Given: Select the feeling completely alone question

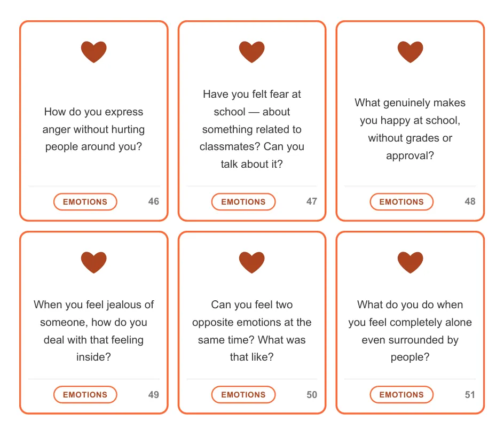Looking at the screenshot, I should tap(410, 331).
